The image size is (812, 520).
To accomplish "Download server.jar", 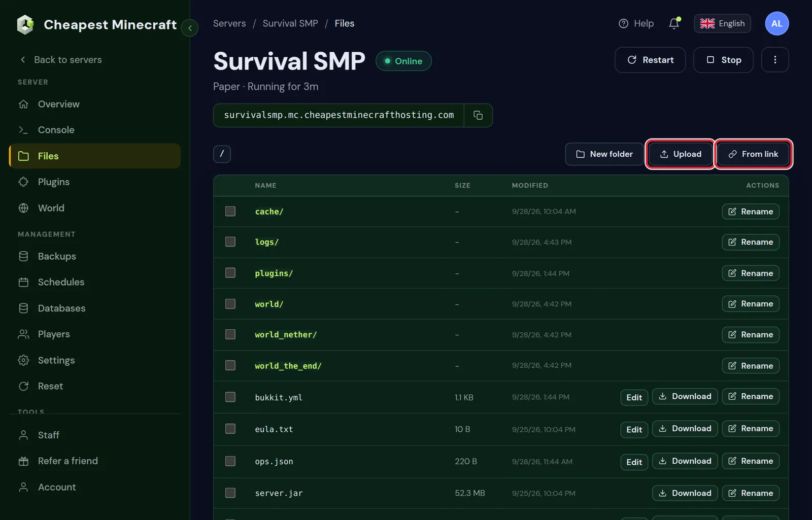I will pyautogui.click(x=685, y=493).
